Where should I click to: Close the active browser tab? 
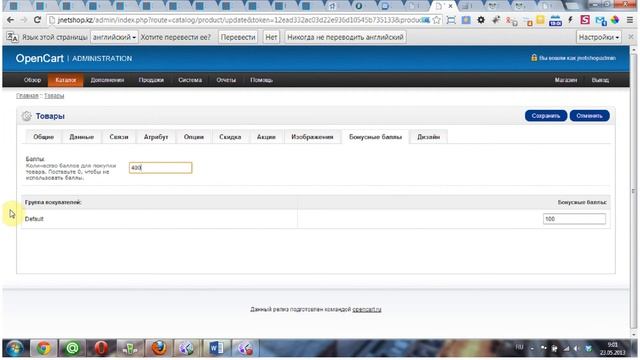450,6
